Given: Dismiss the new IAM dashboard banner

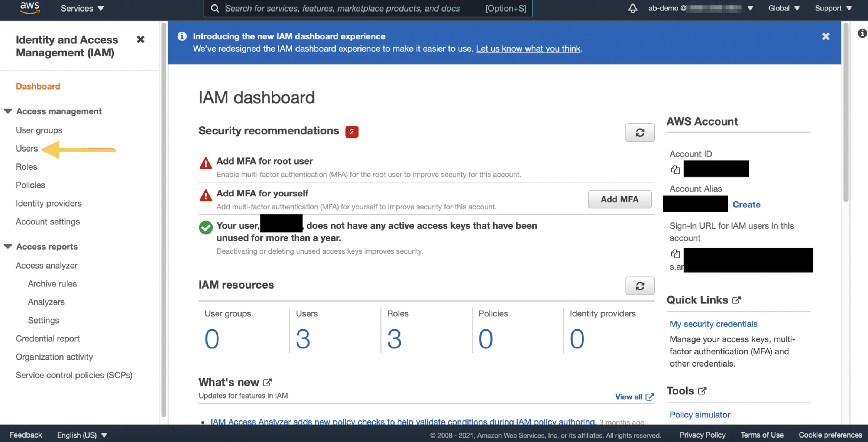Looking at the screenshot, I should pos(826,36).
